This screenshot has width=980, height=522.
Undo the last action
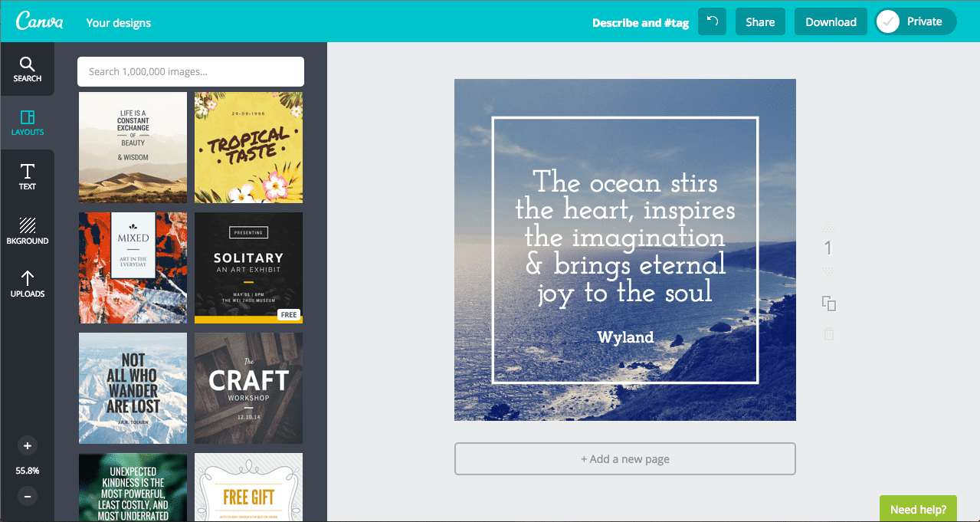tap(711, 21)
